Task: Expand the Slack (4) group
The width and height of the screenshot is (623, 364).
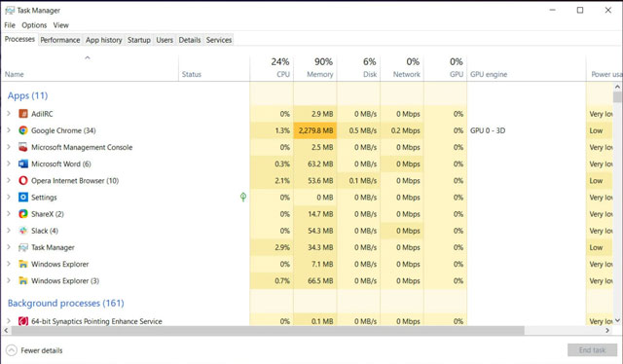Action: click(9, 231)
